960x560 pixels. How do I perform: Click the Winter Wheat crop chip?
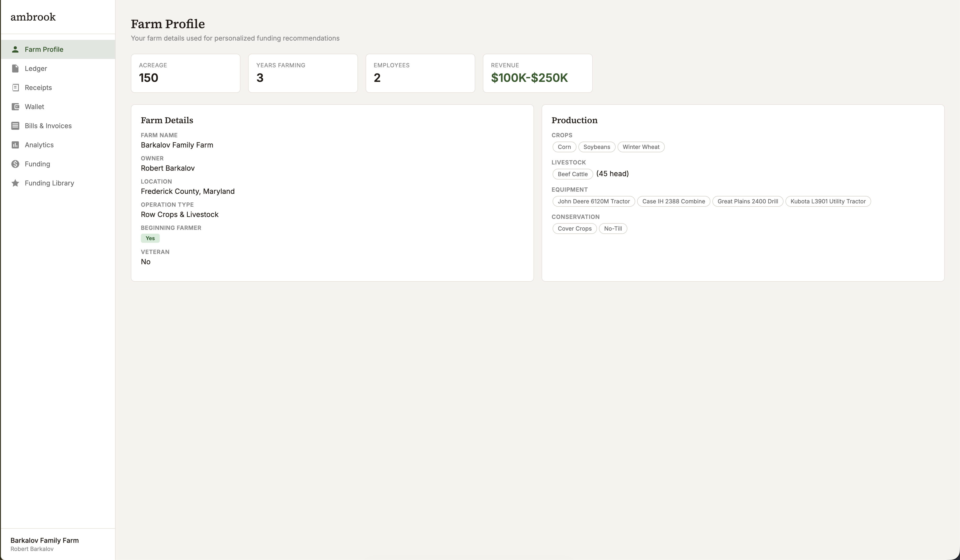pos(640,147)
